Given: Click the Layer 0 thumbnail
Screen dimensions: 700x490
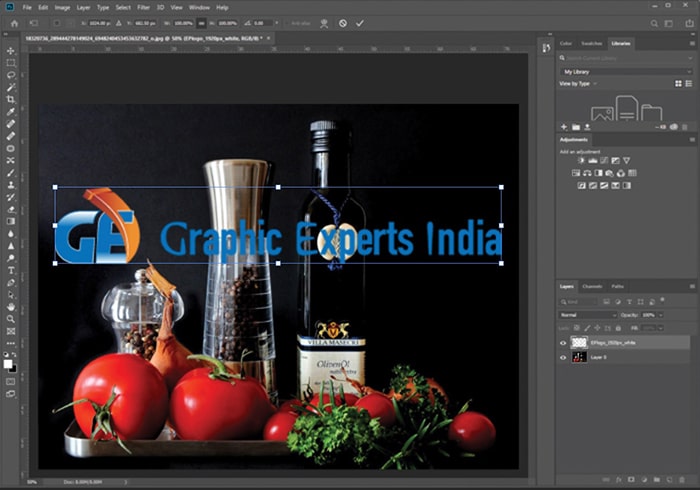Looking at the screenshot, I should tap(579, 357).
